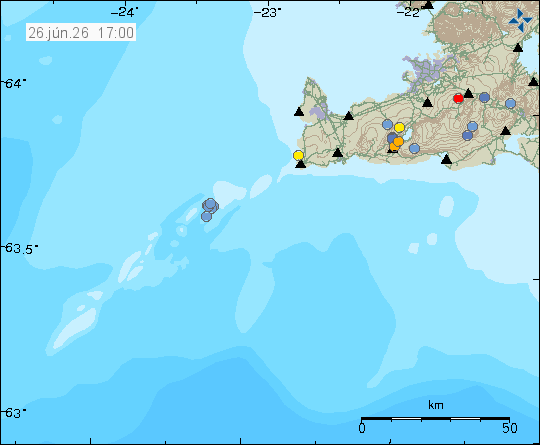Select the station triangle left of the red marker

pos(427,102)
